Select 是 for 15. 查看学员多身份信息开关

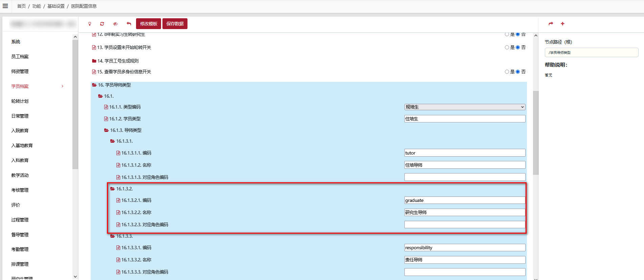(507, 72)
